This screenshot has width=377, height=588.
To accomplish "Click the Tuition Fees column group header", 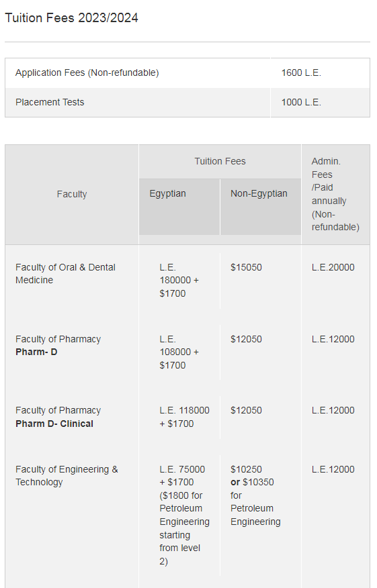I will (220, 161).
